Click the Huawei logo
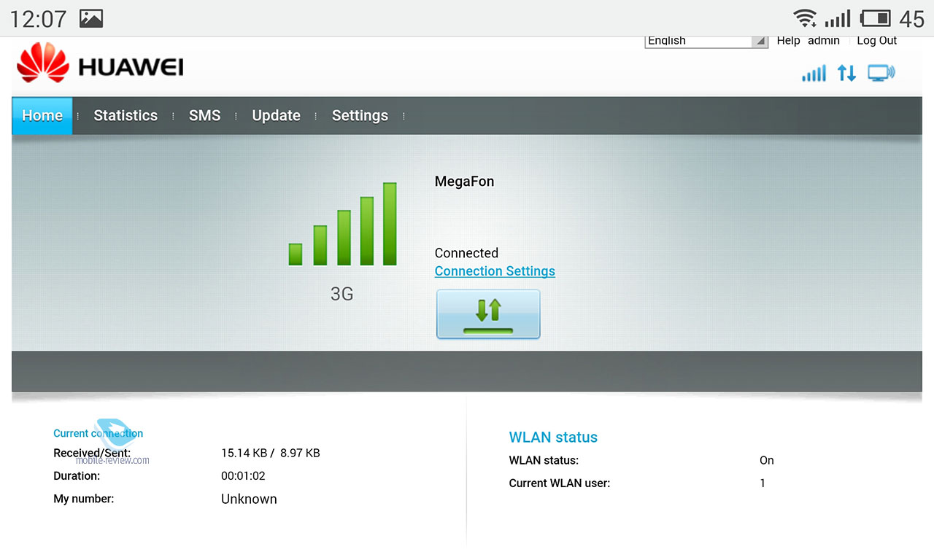Viewport: 934px width, 560px height. pos(100,64)
